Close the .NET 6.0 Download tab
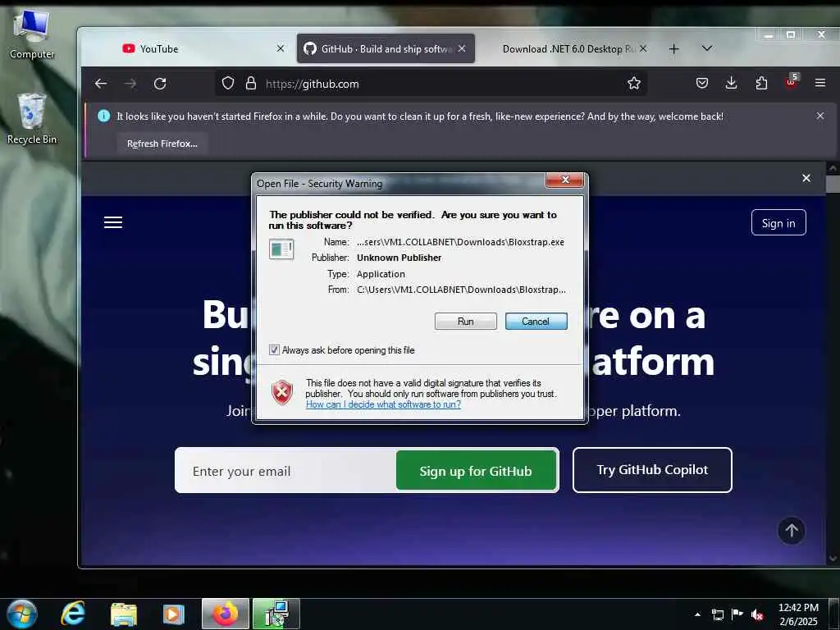This screenshot has height=630, width=840. coord(643,48)
